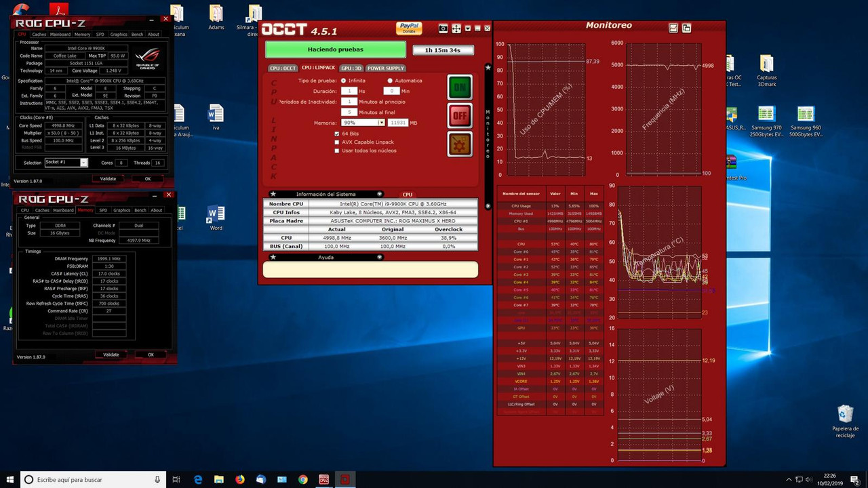Click the Monitoreo side panel bottom arrow
The height and width of the screenshot is (488, 868).
click(488, 205)
